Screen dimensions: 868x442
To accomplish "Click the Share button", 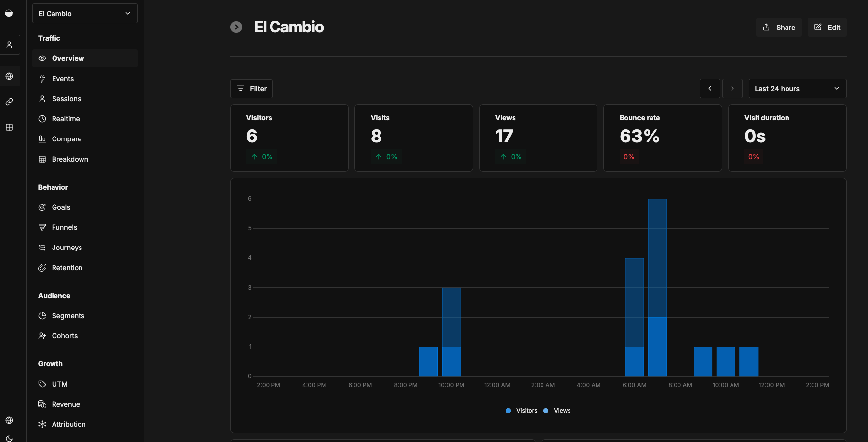I will tap(779, 27).
